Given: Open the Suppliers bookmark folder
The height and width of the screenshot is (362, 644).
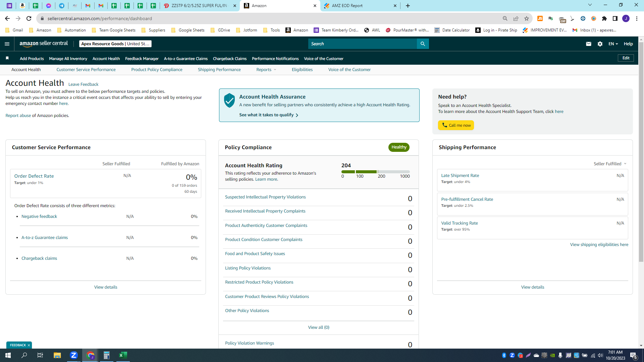Looking at the screenshot, I should (153, 30).
